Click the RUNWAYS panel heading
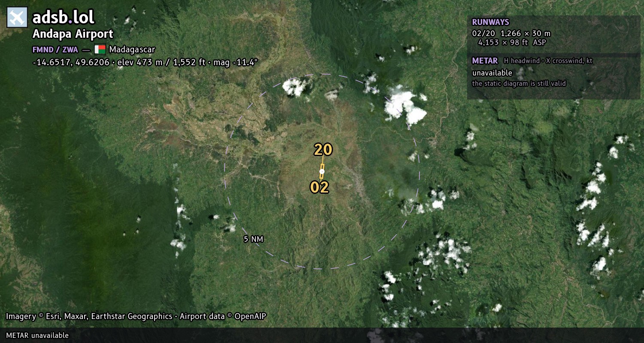Viewport: 644px width, 343px height. click(x=490, y=22)
